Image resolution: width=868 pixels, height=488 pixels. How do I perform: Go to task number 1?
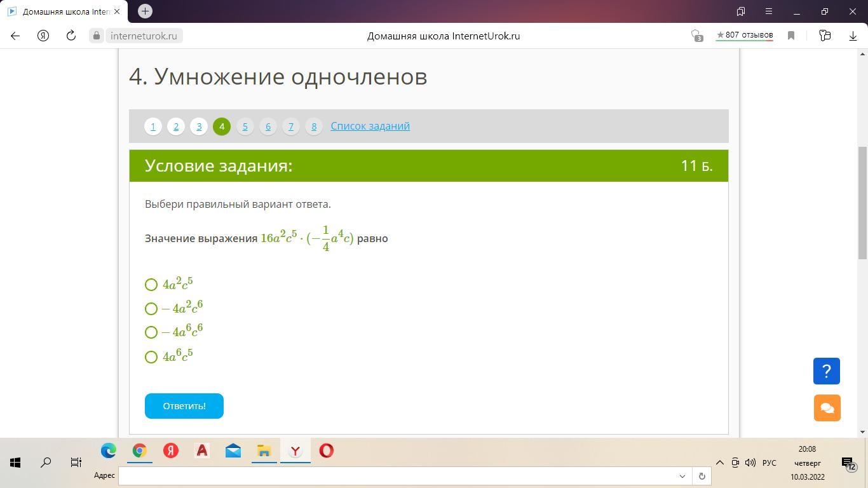tap(153, 126)
